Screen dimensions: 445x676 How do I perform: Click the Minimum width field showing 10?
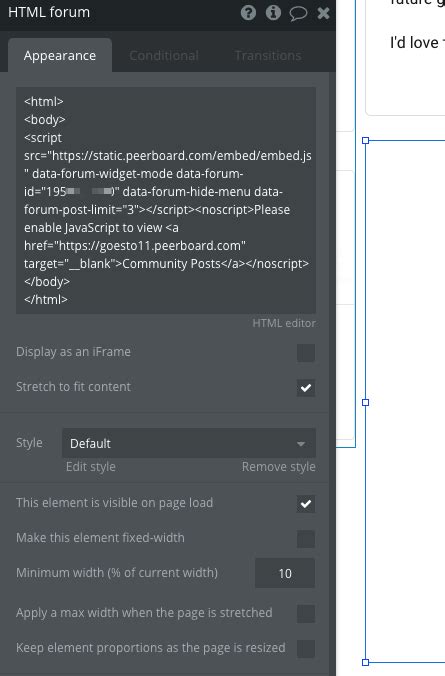coord(285,573)
